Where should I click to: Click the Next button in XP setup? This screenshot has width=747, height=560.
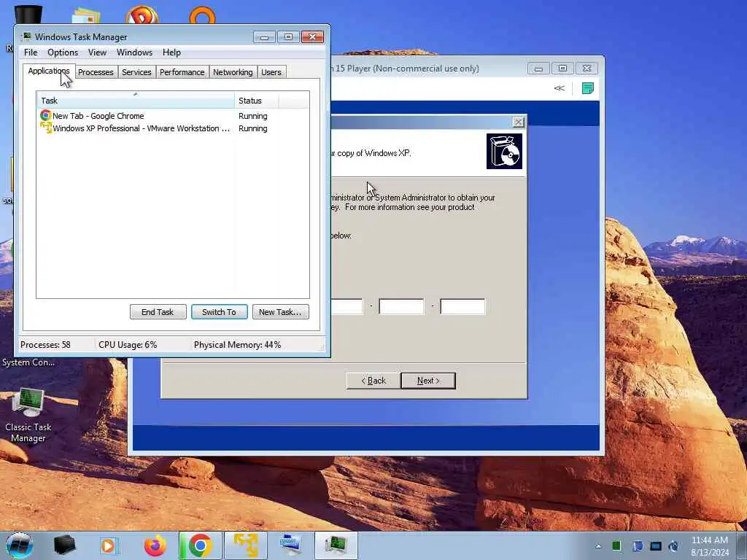(x=428, y=381)
